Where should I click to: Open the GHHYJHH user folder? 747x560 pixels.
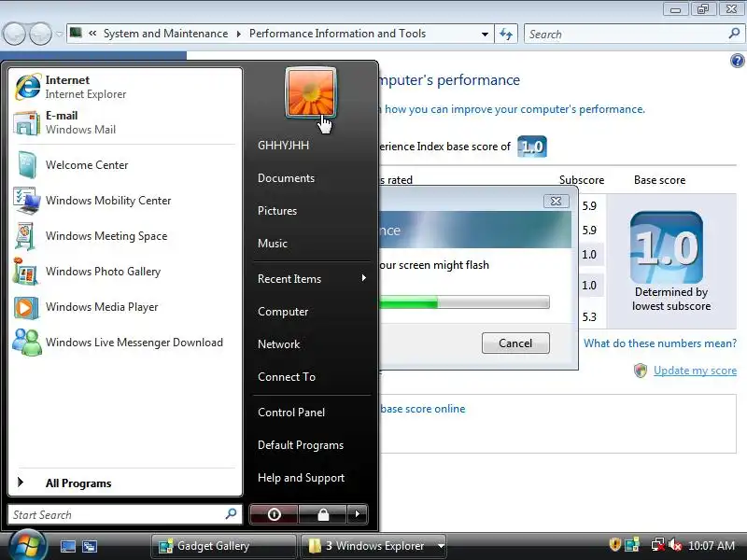coord(284,146)
